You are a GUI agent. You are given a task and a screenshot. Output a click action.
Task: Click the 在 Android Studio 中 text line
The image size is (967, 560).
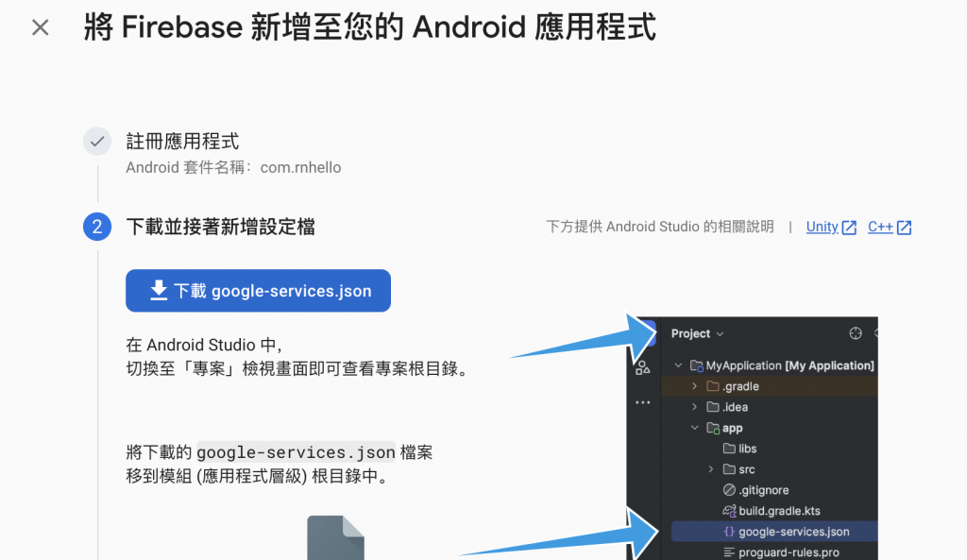204,345
